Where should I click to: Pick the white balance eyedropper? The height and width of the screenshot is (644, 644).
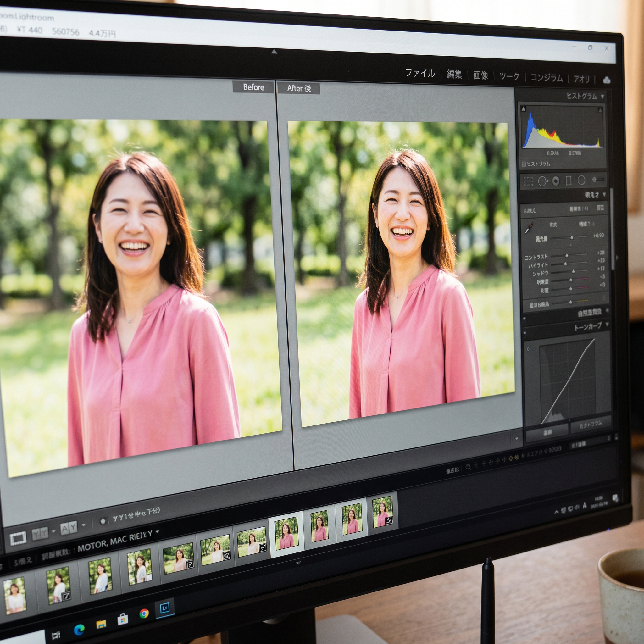tap(529, 228)
